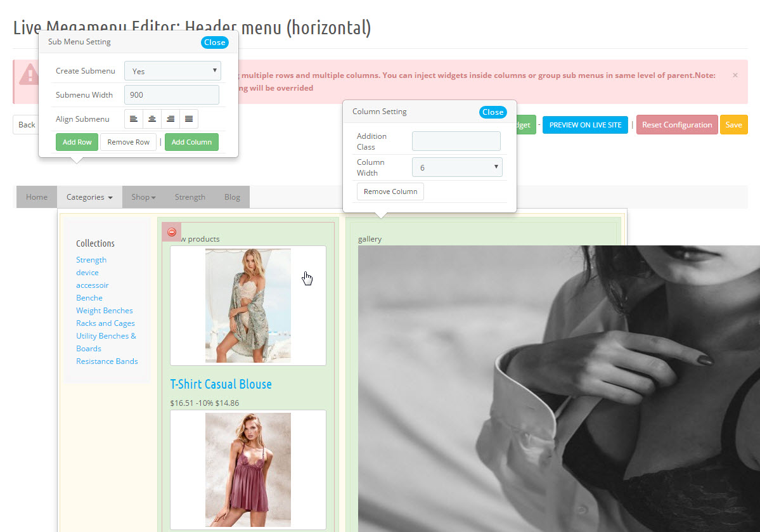760x532 pixels.
Task: Select the Blog menu item
Action: [232, 197]
